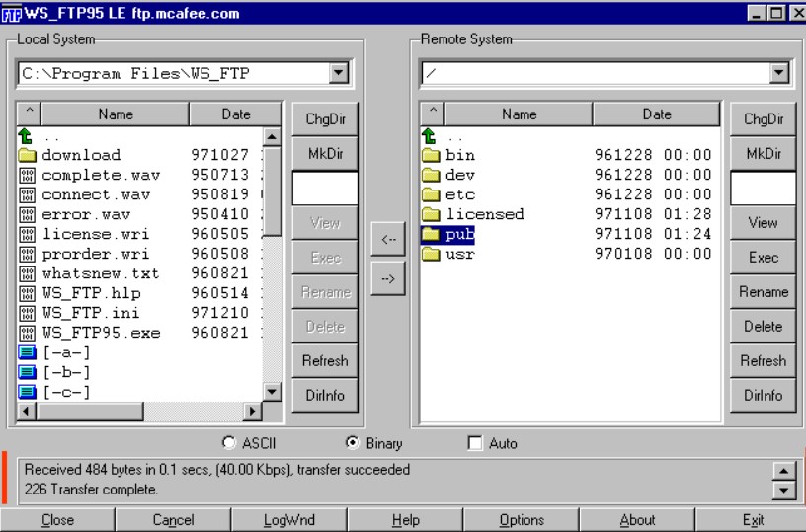Select the WS_FTP.hlp file icon

click(27, 293)
